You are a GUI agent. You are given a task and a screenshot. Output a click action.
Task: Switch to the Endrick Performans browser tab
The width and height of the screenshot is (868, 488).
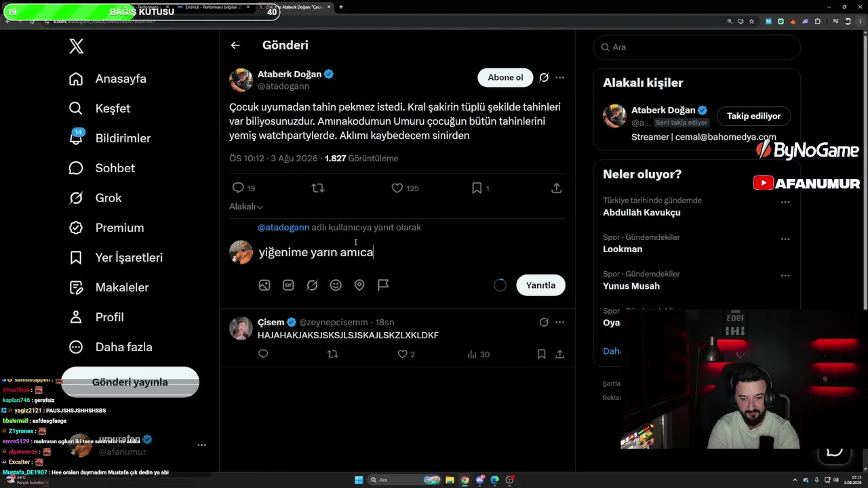(x=212, y=7)
